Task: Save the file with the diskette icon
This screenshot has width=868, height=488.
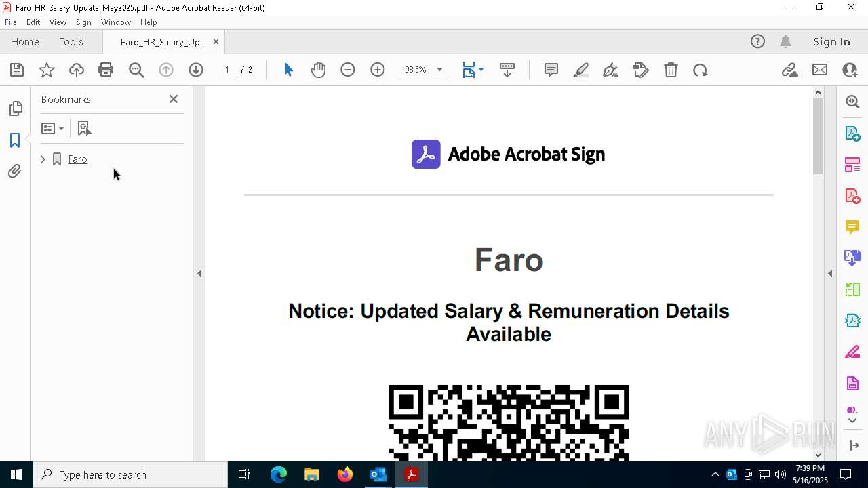Action: coord(17,70)
